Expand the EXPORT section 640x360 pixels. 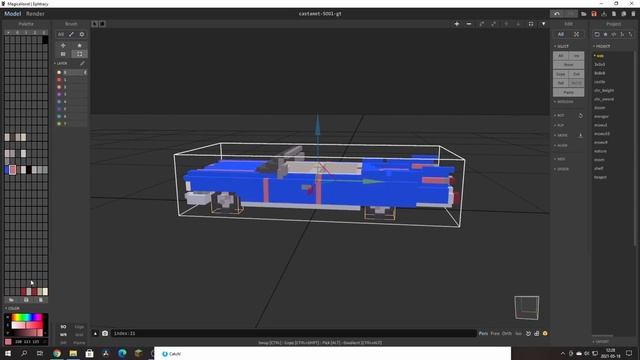click(601, 341)
